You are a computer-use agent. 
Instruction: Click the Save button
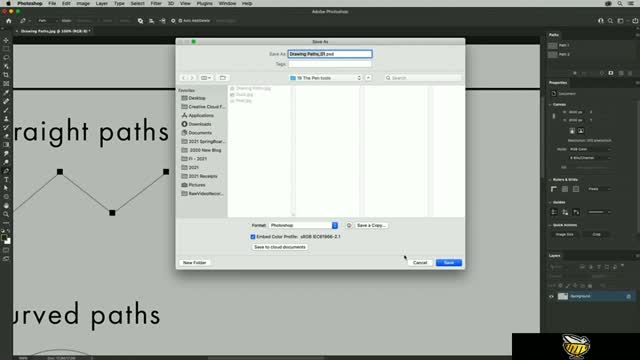[x=449, y=263]
